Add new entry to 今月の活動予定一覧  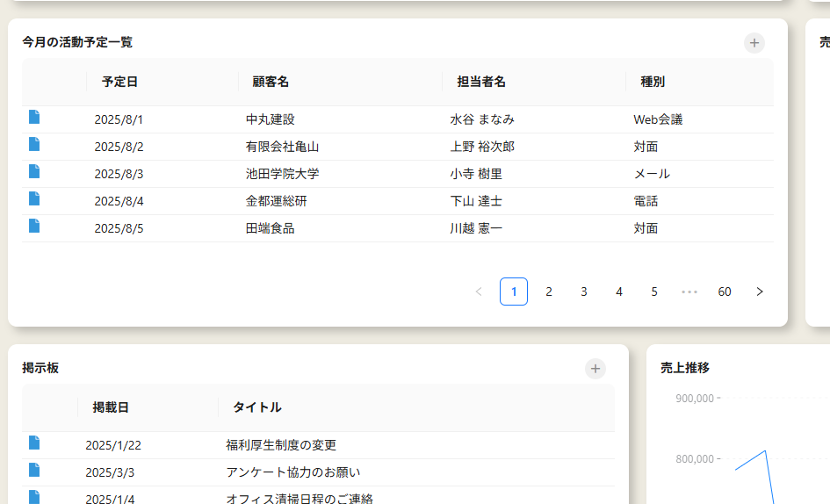754,43
